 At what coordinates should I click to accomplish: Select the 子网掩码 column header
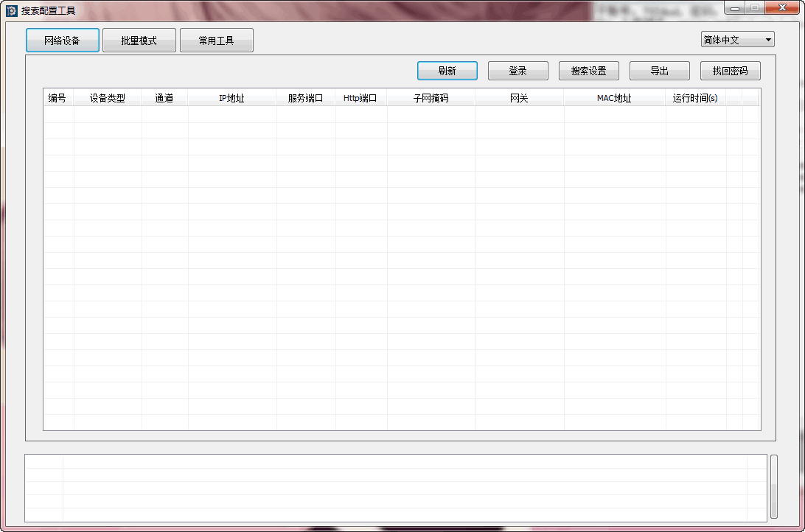coord(432,97)
